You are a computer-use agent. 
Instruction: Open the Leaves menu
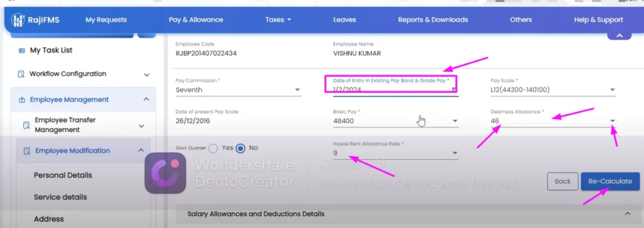(345, 19)
